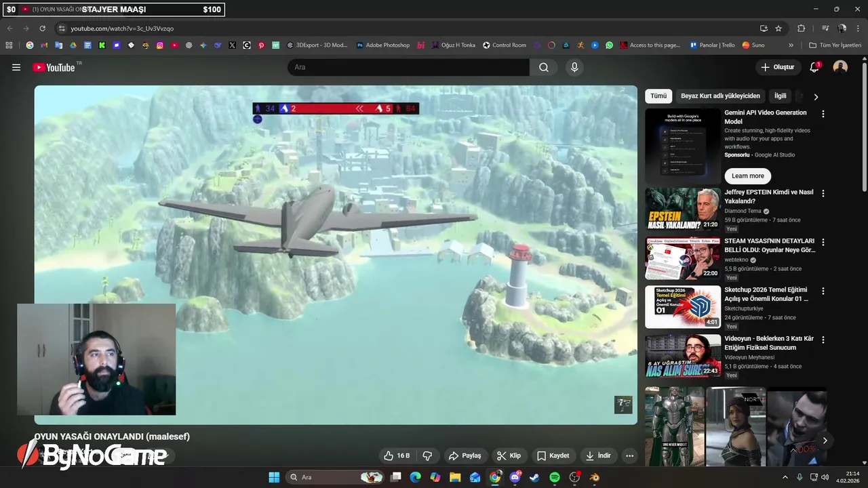Select the 'Tümü' filter chip
Image resolution: width=868 pixels, height=488 pixels.
click(x=658, y=96)
